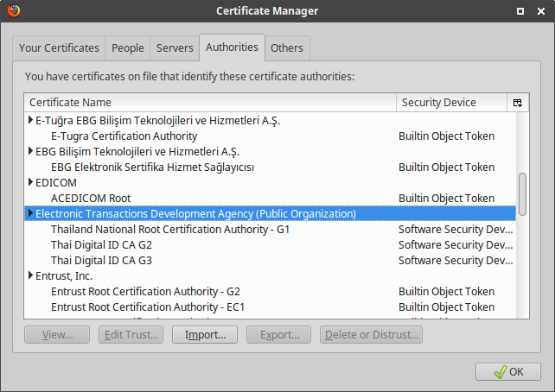Collapse the EDICOM certificate group

[31, 183]
